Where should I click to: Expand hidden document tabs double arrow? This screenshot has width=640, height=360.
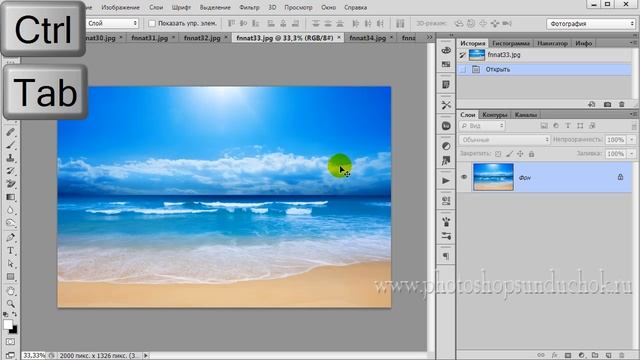coord(429,38)
